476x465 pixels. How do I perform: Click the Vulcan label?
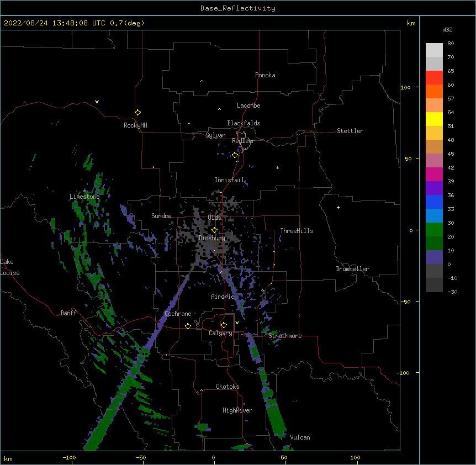[300, 437]
